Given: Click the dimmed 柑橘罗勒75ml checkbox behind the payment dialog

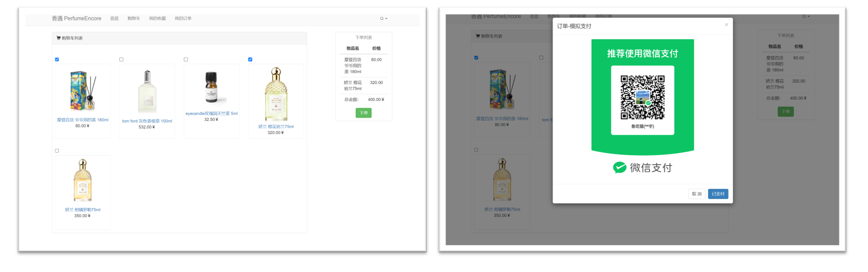Looking at the screenshot, I should [x=476, y=150].
